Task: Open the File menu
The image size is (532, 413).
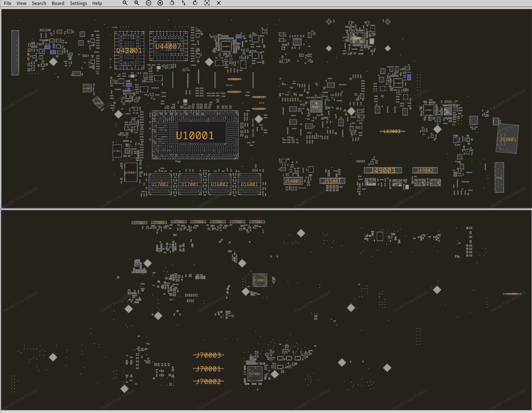Action: 7,3
